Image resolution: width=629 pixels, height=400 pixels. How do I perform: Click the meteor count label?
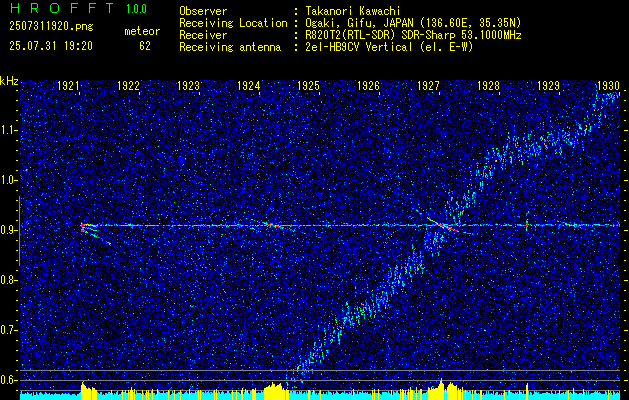(142, 31)
